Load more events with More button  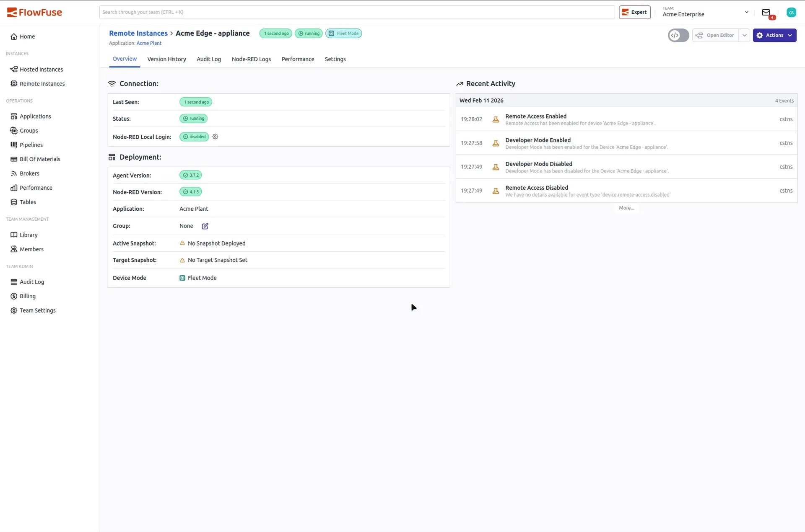click(x=626, y=208)
